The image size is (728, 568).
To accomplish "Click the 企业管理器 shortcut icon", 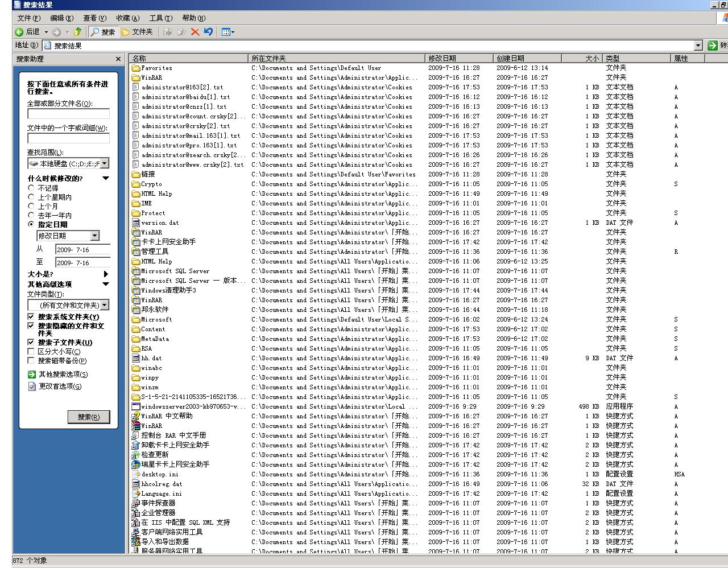I will pos(136,513).
